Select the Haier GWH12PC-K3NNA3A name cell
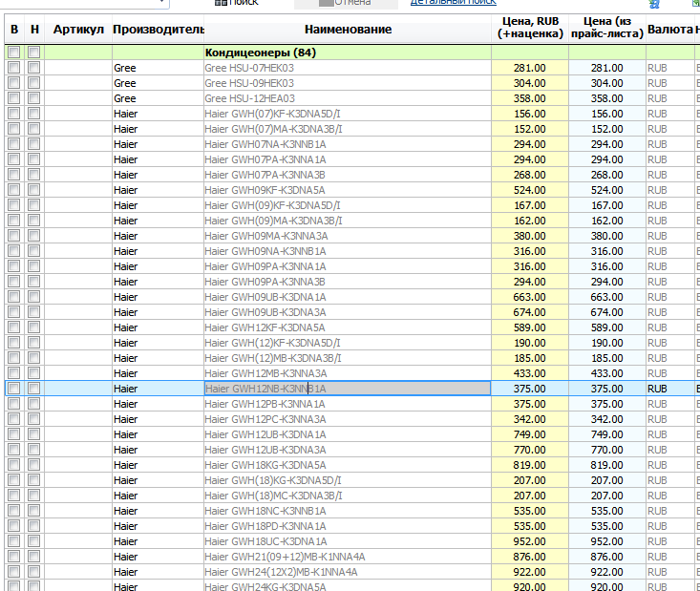This screenshot has width=700, height=591. (x=348, y=419)
